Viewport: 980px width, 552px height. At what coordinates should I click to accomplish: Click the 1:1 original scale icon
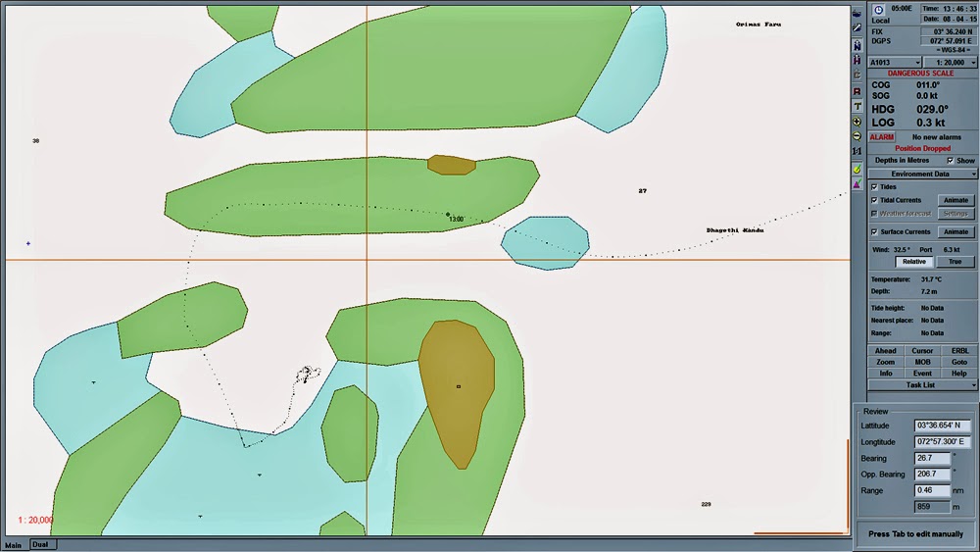(x=857, y=151)
